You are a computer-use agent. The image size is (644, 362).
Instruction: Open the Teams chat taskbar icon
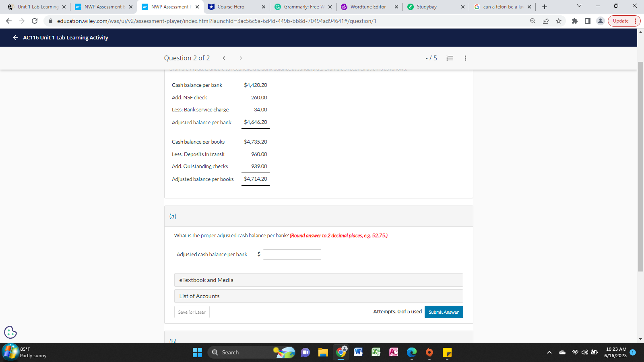click(305, 352)
